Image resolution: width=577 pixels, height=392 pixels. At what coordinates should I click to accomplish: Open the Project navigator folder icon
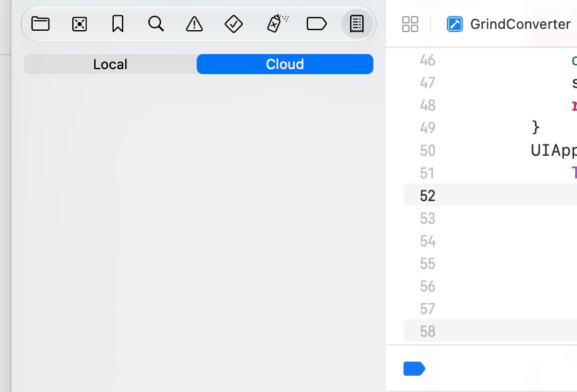(x=40, y=24)
